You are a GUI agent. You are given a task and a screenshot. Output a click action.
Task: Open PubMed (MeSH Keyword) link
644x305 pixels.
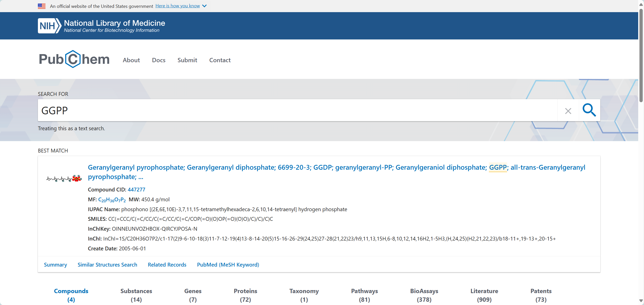click(x=228, y=265)
